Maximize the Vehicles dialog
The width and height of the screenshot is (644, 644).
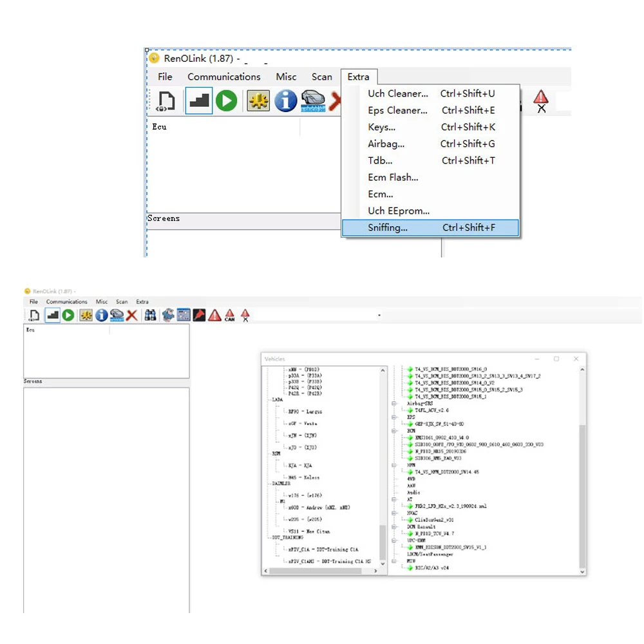(x=556, y=359)
